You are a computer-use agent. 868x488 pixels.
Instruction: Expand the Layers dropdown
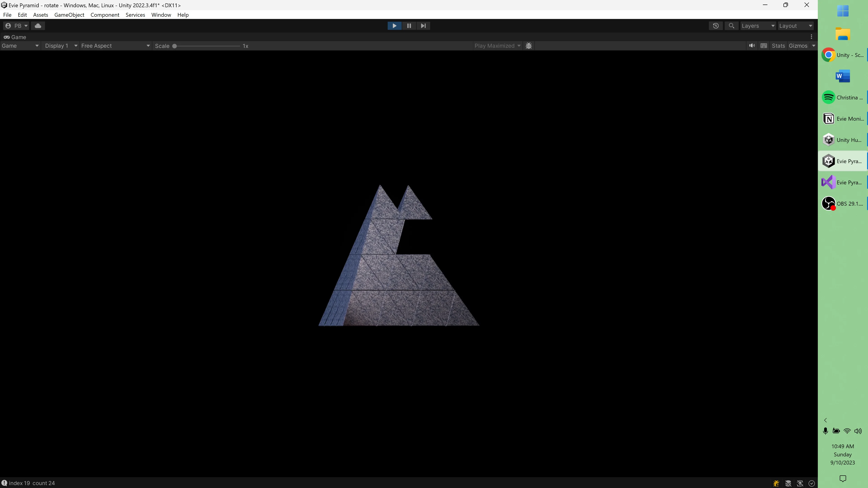(758, 26)
